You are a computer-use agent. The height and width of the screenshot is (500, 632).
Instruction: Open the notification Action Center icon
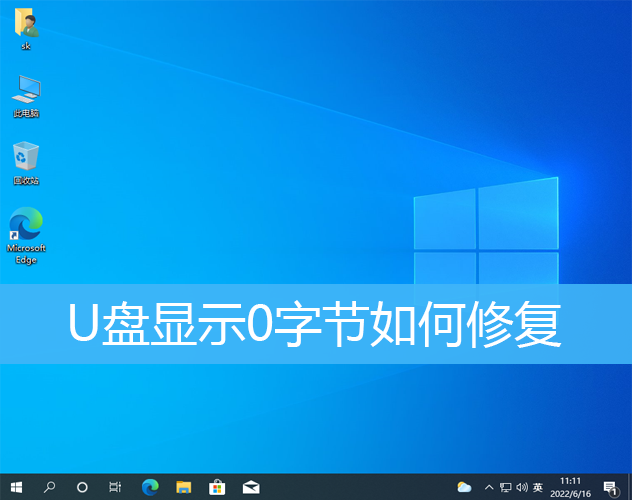coord(610,487)
